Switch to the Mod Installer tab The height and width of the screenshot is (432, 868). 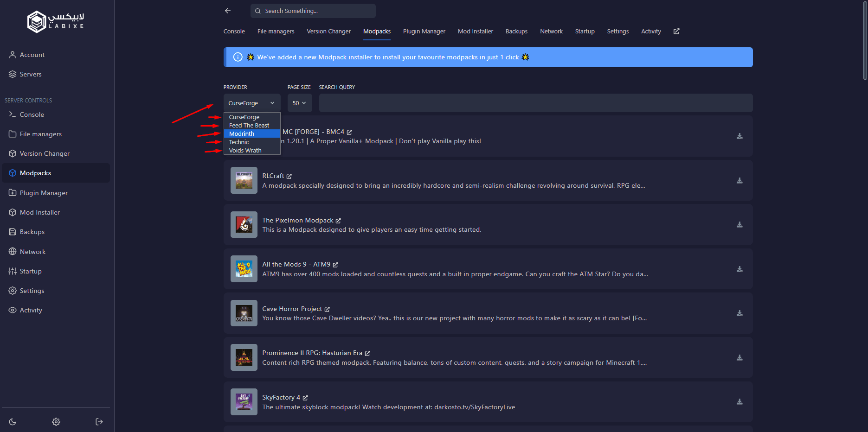pyautogui.click(x=476, y=32)
